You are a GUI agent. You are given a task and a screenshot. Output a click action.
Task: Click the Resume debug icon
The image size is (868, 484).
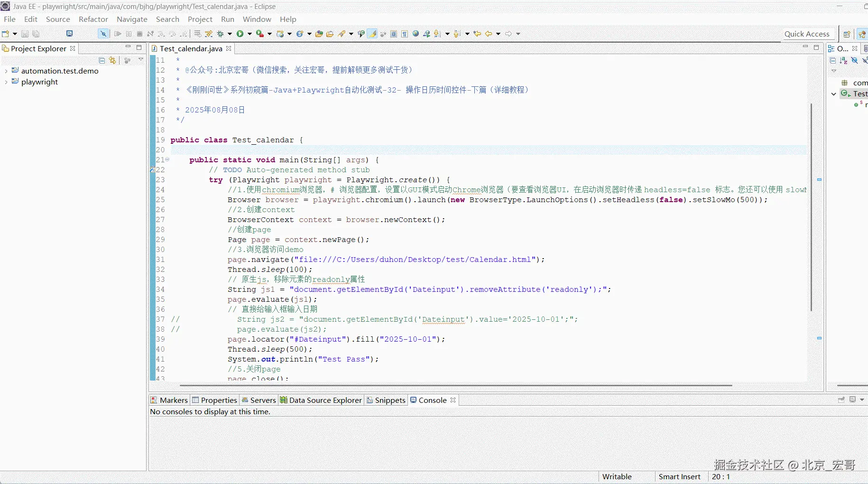tap(118, 34)
